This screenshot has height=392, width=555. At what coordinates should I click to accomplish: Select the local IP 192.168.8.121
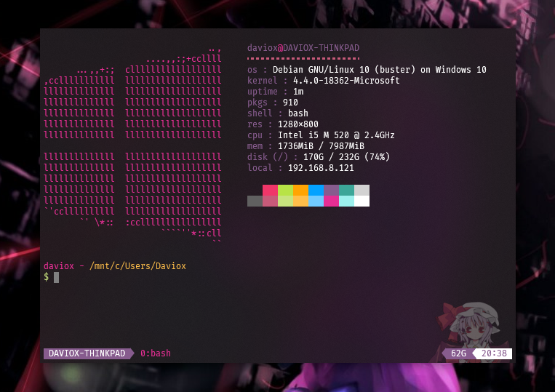[321, 168]
